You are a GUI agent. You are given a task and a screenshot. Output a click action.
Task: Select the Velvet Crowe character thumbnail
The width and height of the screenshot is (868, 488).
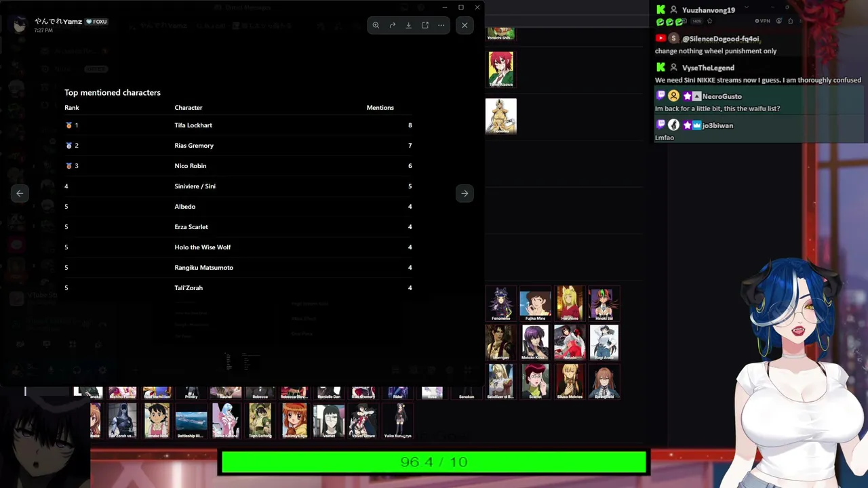pyautogui.click(x=363, y=421)
